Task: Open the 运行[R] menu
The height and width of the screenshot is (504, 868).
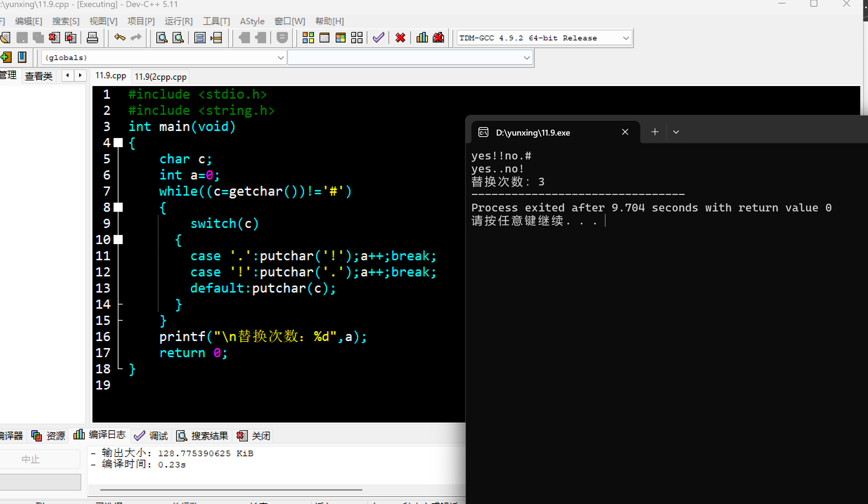Action: pos(179,21)
